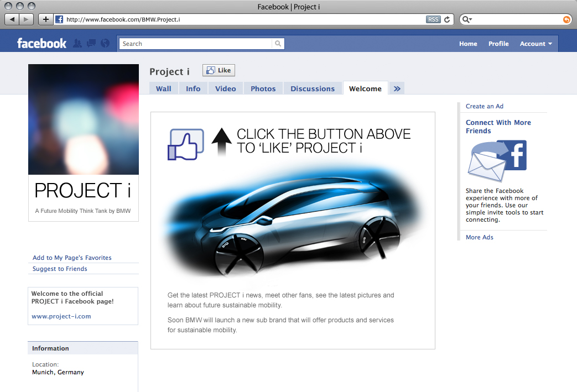Click the Like button beside Project i
This screenshot has width=577, height=392.
(x=219, y=70)
